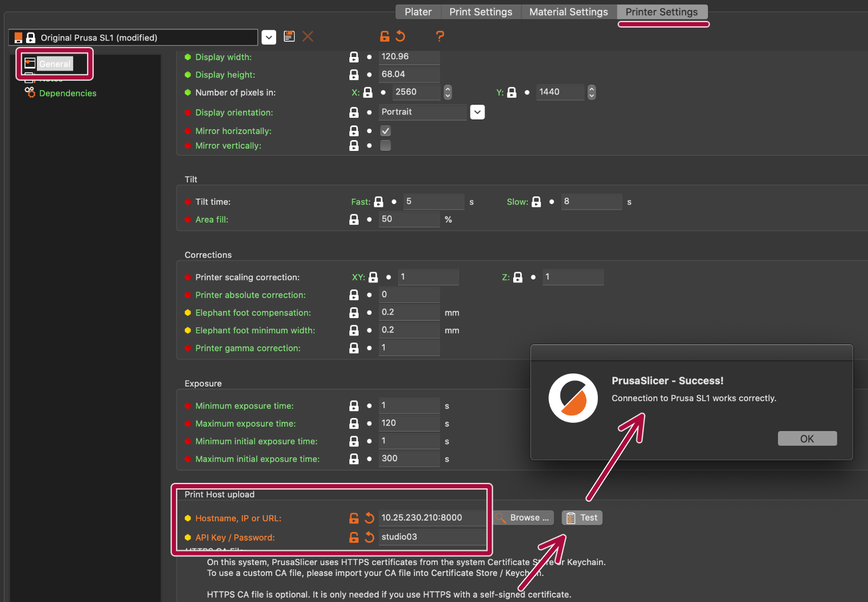Click the reset arrow beside API Key / Password

pos(369,537)
